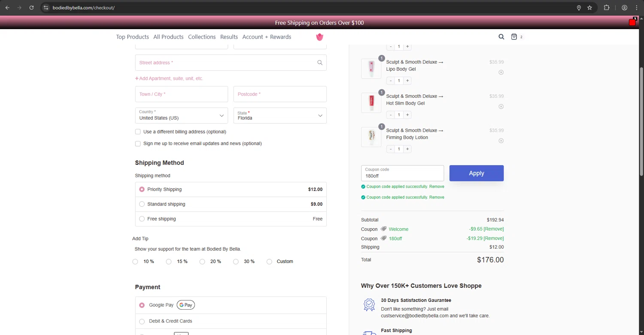Remove the Welcome coupon in totals
Viewport: 644px width, 335px height.
(494, 229)
